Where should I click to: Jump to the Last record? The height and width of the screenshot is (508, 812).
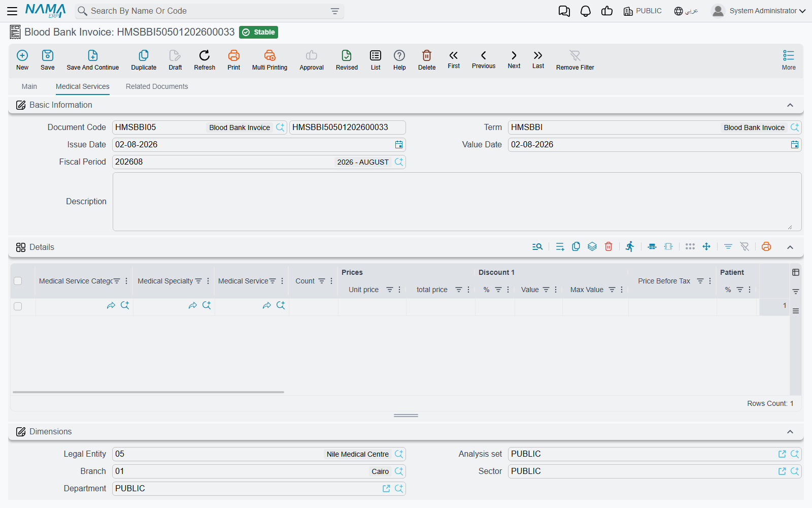coord(538,59)
